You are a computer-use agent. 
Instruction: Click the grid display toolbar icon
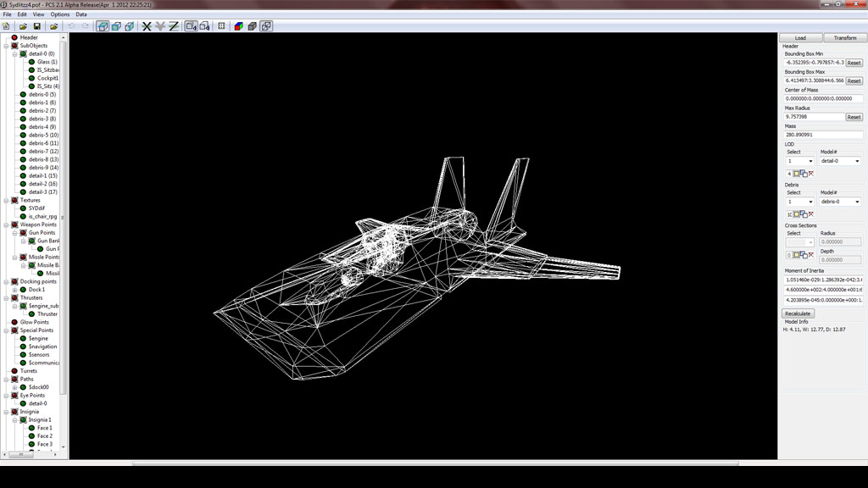pos(222,26)
